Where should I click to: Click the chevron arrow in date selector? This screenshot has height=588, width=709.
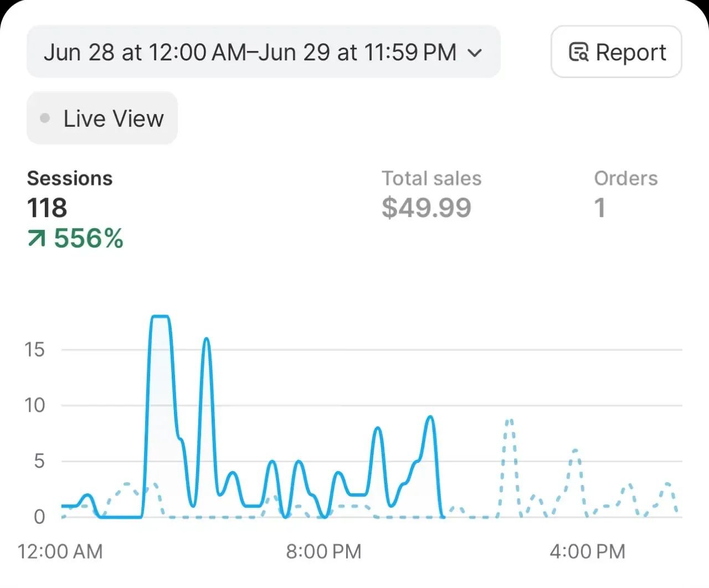point(475,53)
